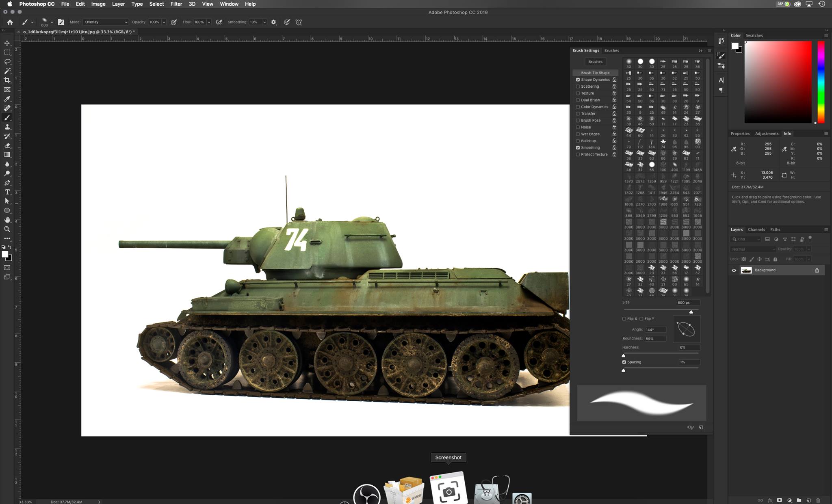The height and width of the screenshot is (504, 832).
Task: Select the Lasso tool
Action: [7, 62]
